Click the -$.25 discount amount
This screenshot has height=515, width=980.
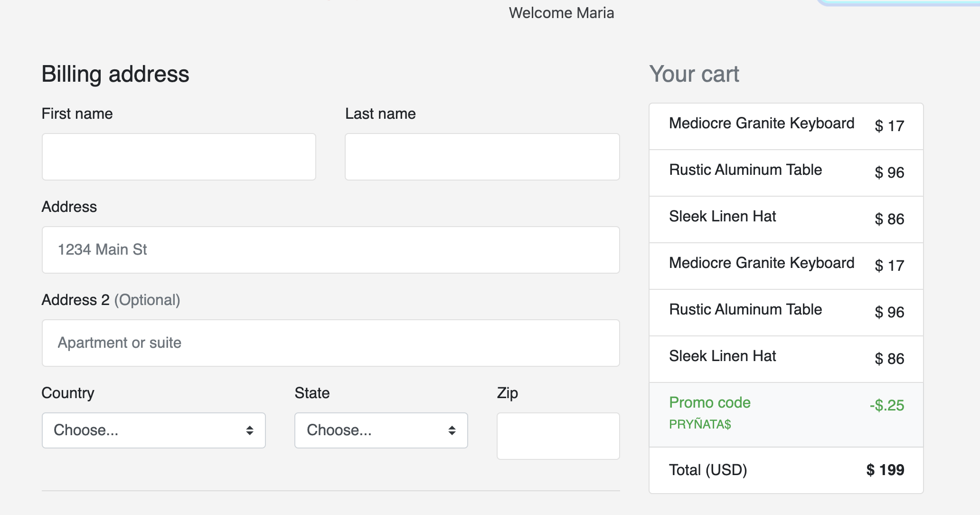[886, 405]
